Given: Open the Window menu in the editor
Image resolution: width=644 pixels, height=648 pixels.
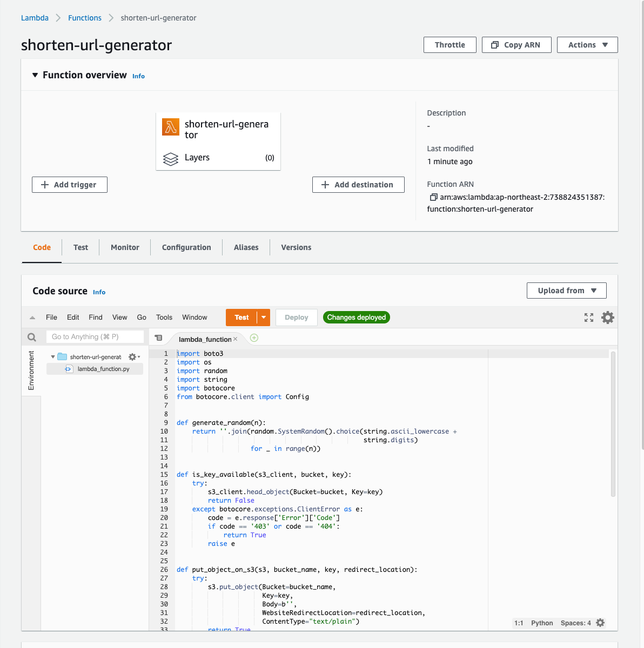Looking at the screenshot, I should coord(194,318).
